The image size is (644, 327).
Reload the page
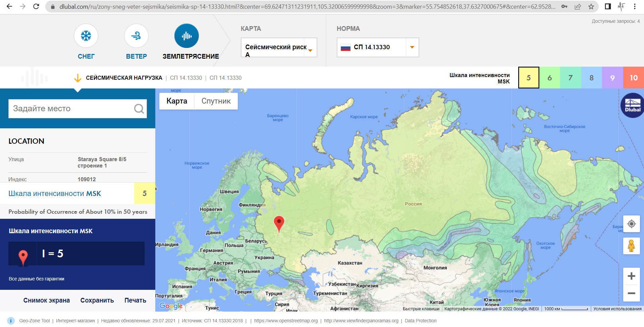pyautogui.click(x=36, y=6)
